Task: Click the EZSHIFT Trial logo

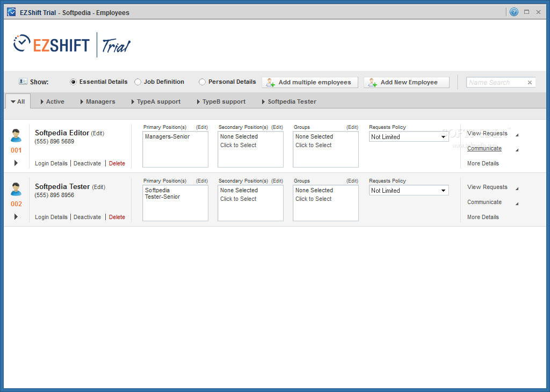Action: (72, 45)
